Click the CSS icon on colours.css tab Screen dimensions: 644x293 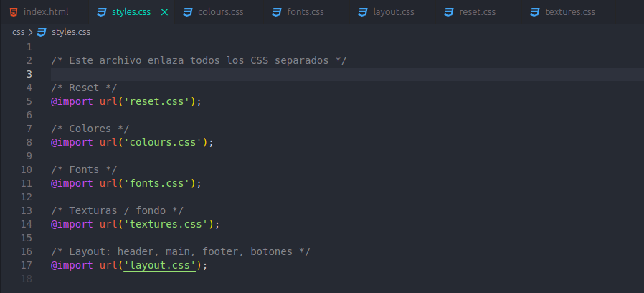[188, 12]
